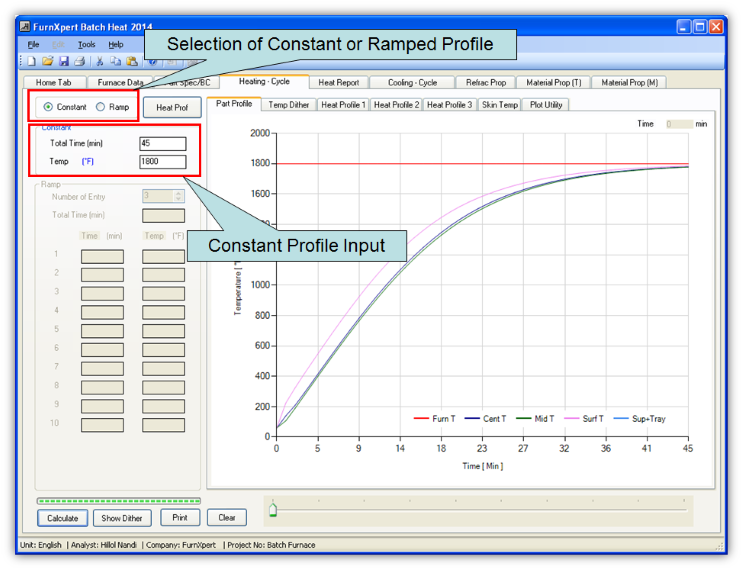Screen dimensions: 743x570
Task: Click the FurnXpert title bar app icon
Action: 25,27
